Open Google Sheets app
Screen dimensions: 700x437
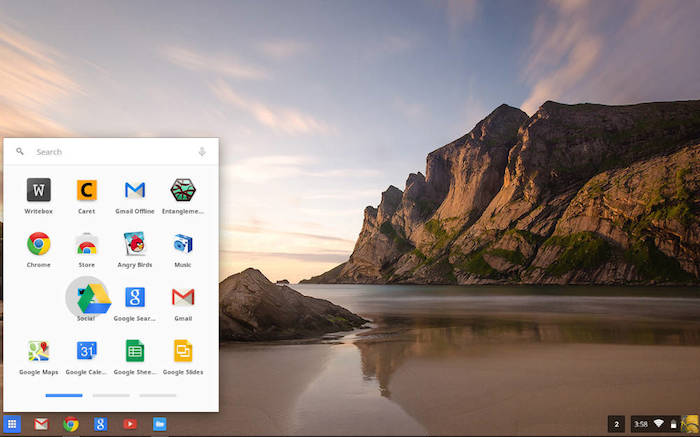point(135,351)
